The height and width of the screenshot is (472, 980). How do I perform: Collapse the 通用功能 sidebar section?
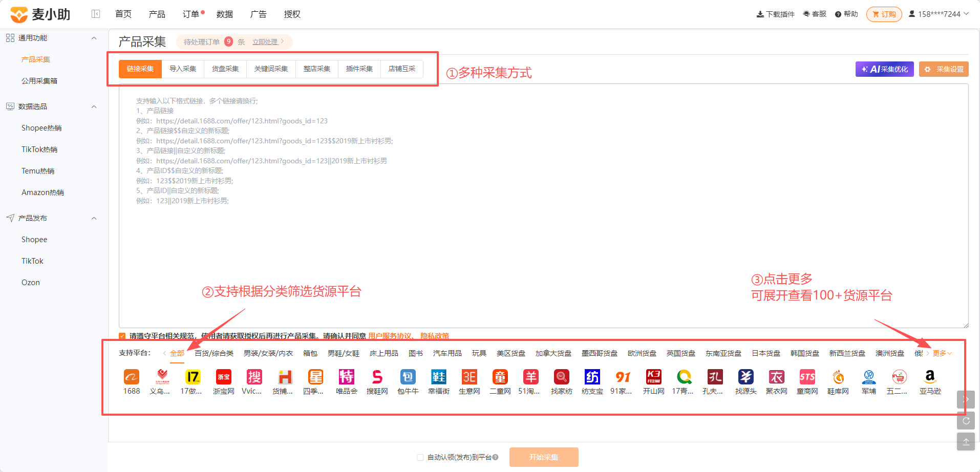(94, 38)
